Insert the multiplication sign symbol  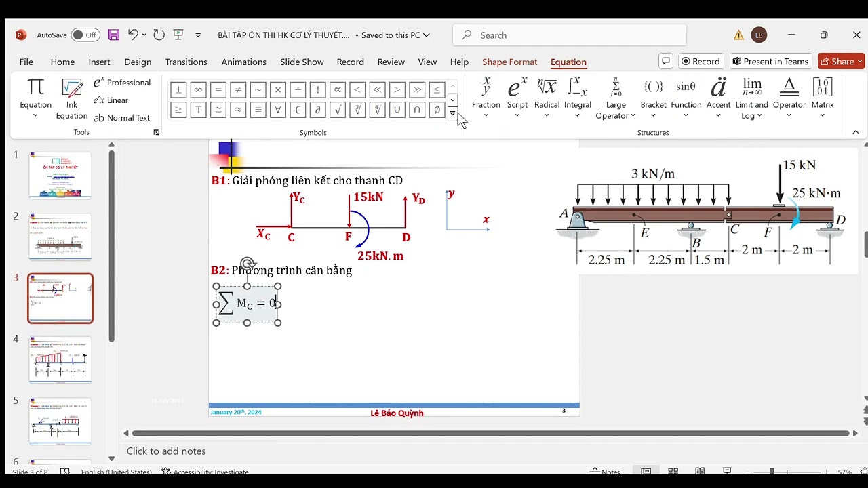click(x=277, y=89)
